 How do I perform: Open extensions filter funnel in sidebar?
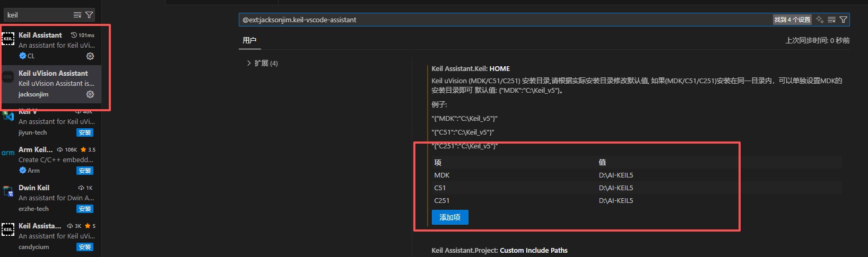[x=89, y=15]
